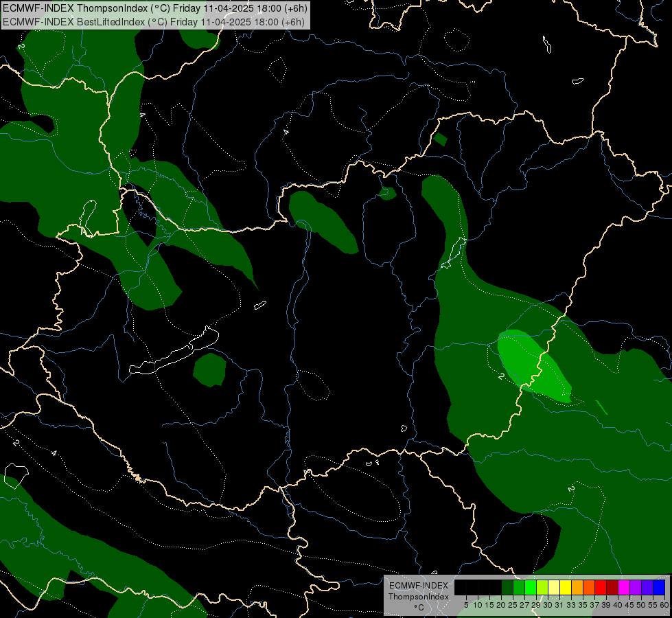672x618 pixels.
Task: Select the dark red legend swatch (39–40)
Action: point(612,587)
